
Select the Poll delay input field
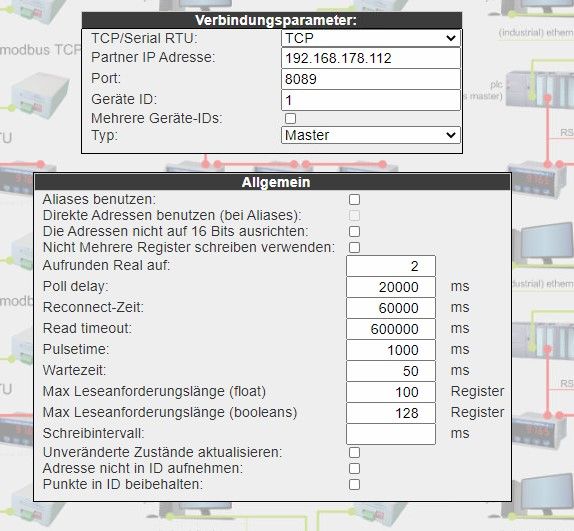tap(391, 287)
